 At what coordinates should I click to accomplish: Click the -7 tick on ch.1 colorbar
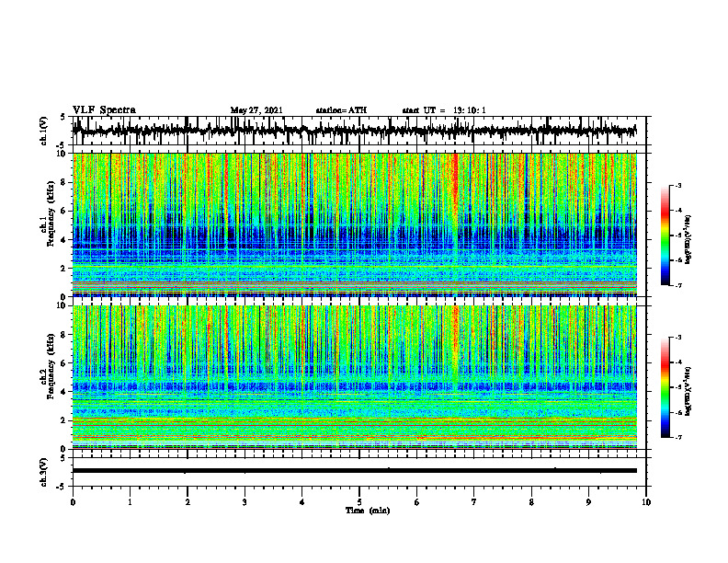click(678, 286)
